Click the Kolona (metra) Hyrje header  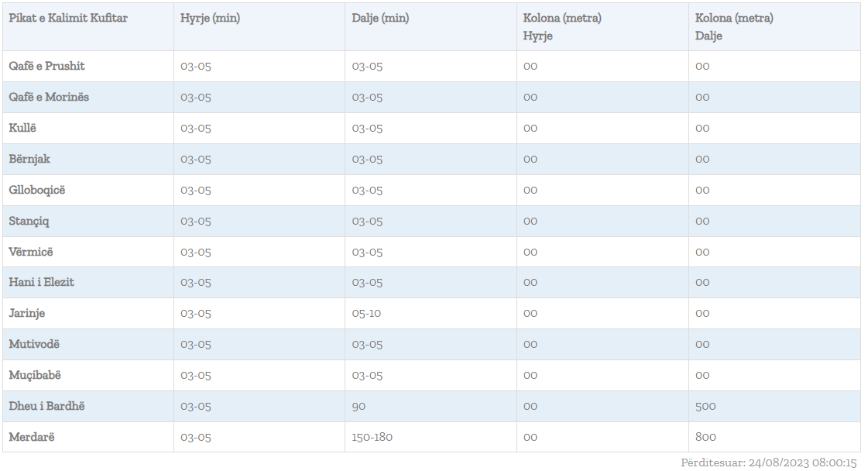click(x=562, y=27)
